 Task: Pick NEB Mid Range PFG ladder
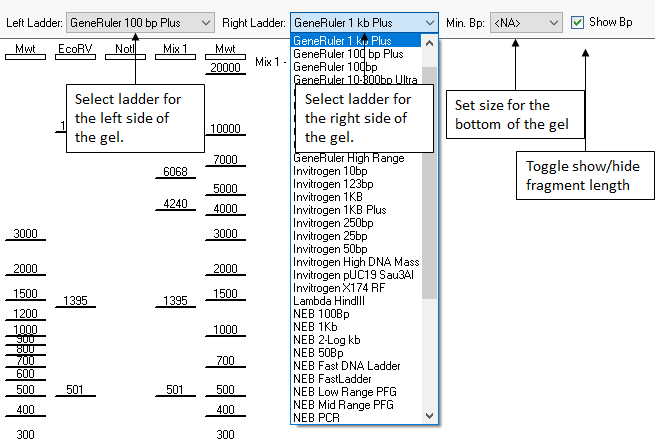344,405
